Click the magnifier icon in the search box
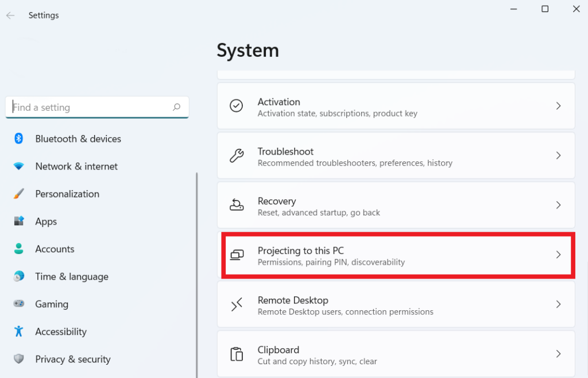Screen dimensions: 588x378 (x=177, y=107)
